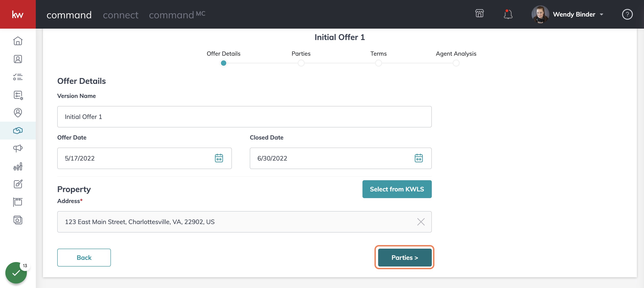Clear the property address field
644x288 pixels.
(421, 222)
